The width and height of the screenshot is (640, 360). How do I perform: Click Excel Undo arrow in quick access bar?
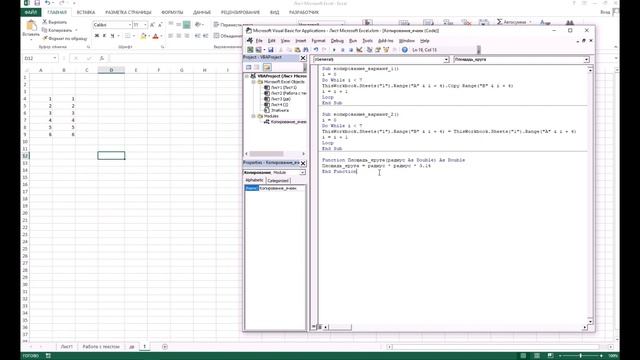click(47, 3)
